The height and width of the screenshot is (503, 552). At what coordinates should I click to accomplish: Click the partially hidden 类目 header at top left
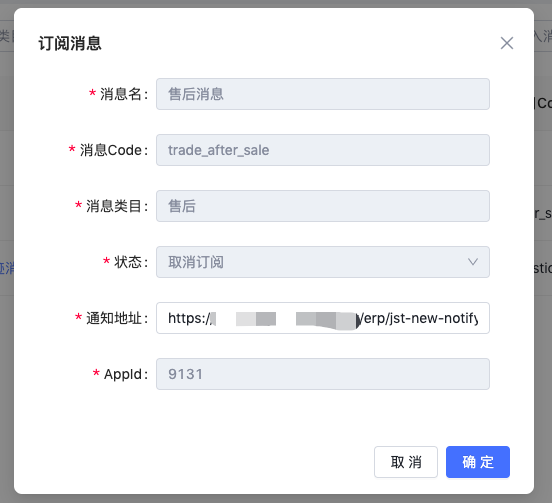(7, 36)
